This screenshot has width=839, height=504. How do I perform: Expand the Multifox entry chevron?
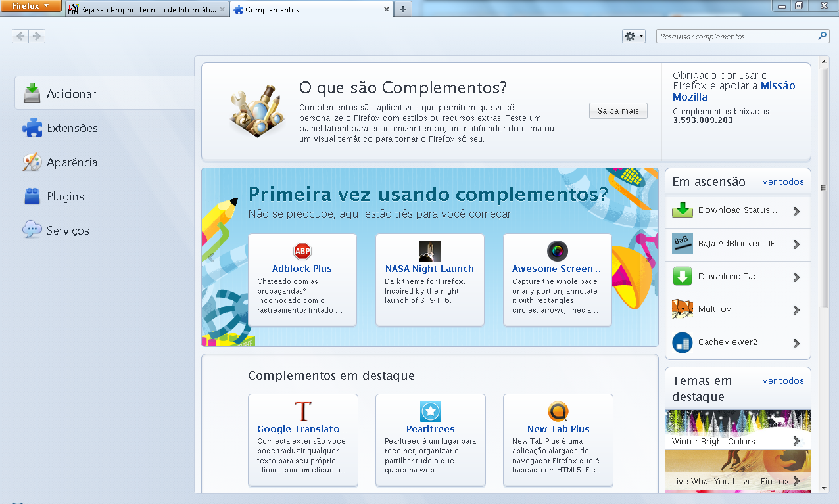796,309
